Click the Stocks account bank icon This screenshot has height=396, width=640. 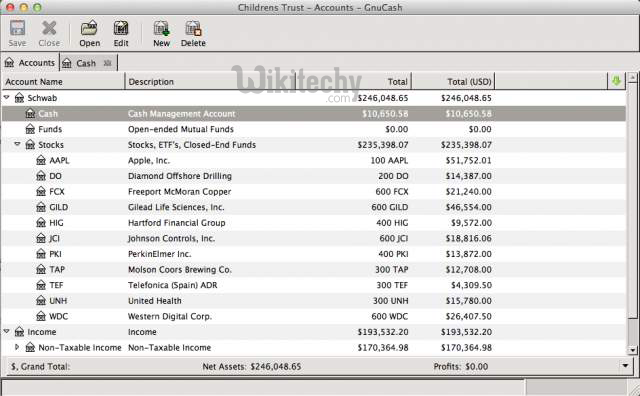point(30,145)
